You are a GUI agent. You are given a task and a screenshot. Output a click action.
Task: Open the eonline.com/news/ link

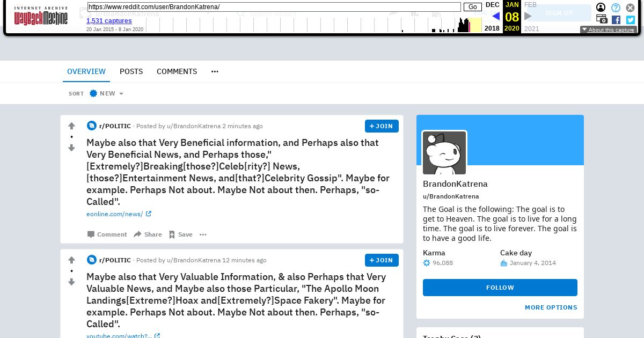click(x=115, y=214)
